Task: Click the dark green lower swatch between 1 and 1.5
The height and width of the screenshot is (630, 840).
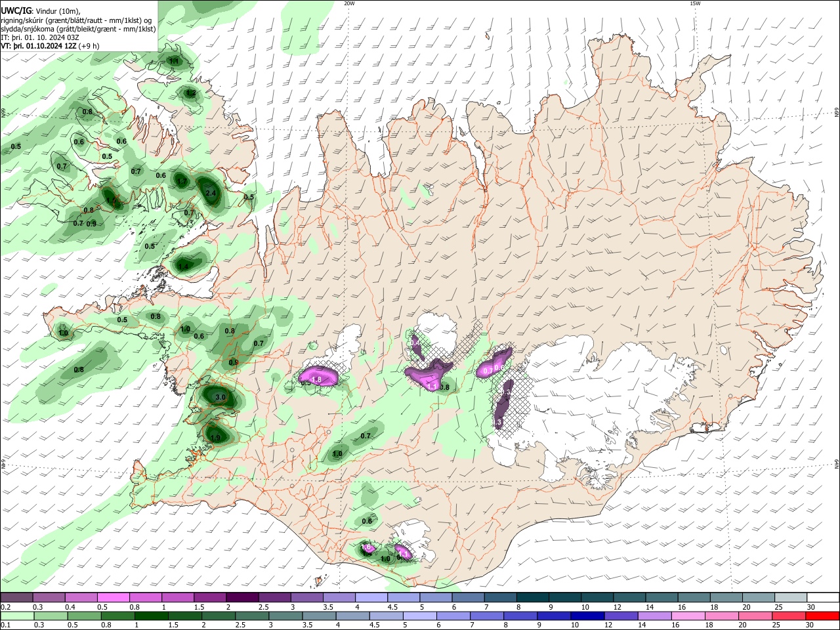Action: 152,616
